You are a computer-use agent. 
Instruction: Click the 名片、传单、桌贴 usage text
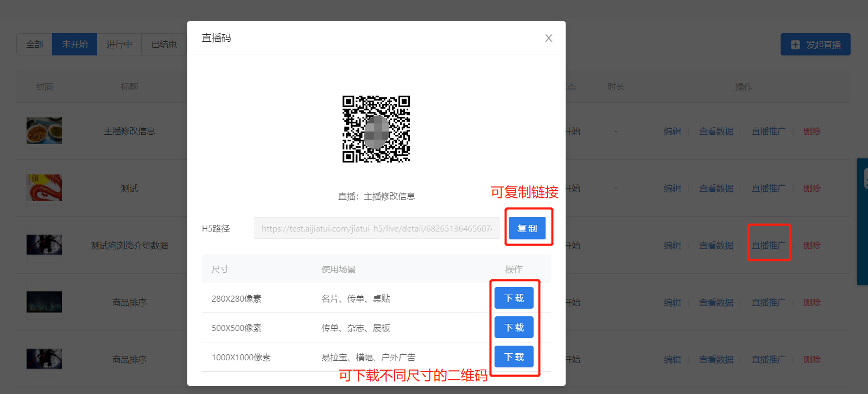tap(356, 298)
